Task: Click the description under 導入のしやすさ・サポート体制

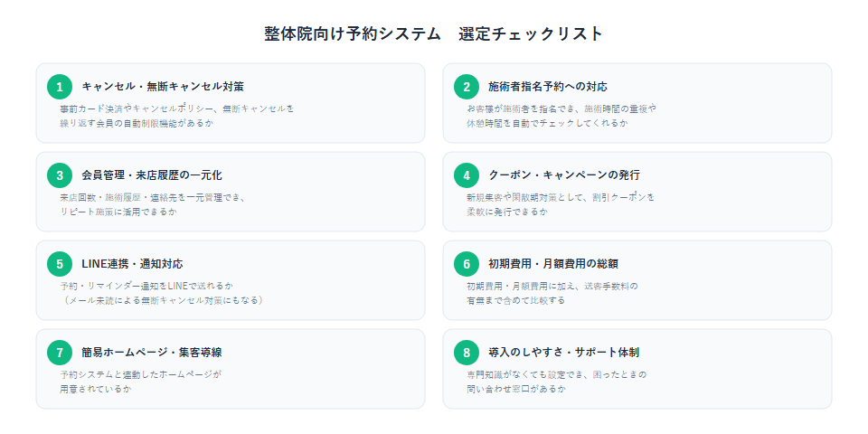Action: 556,382
